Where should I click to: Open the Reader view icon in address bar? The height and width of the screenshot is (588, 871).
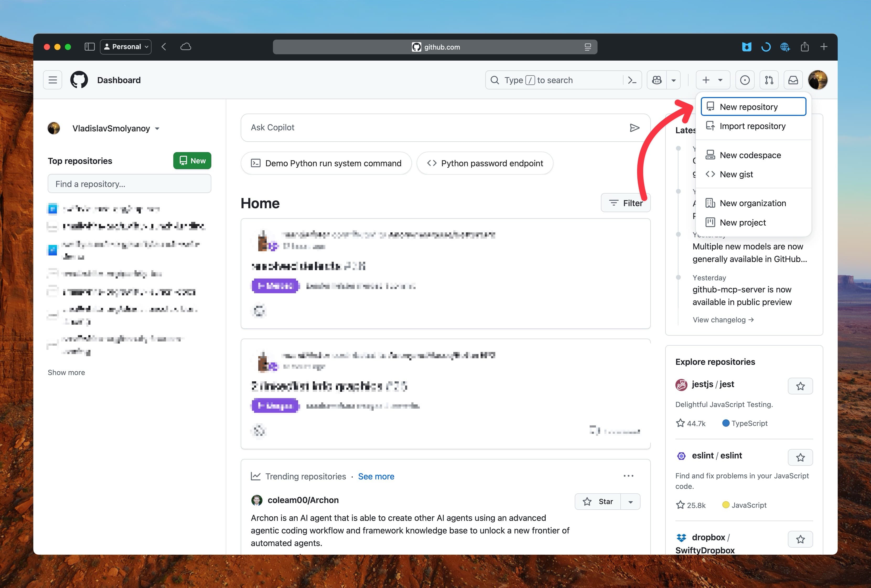pyautogui.click(x=587, y=47)
